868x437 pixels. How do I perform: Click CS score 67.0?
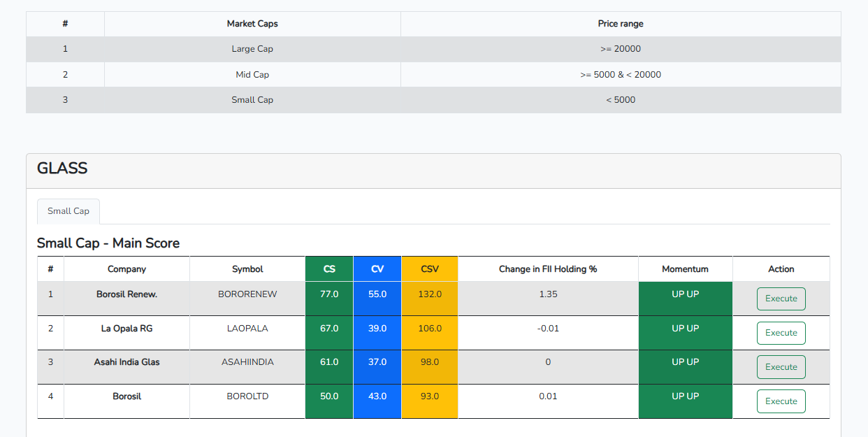click(x=329, y=329)
